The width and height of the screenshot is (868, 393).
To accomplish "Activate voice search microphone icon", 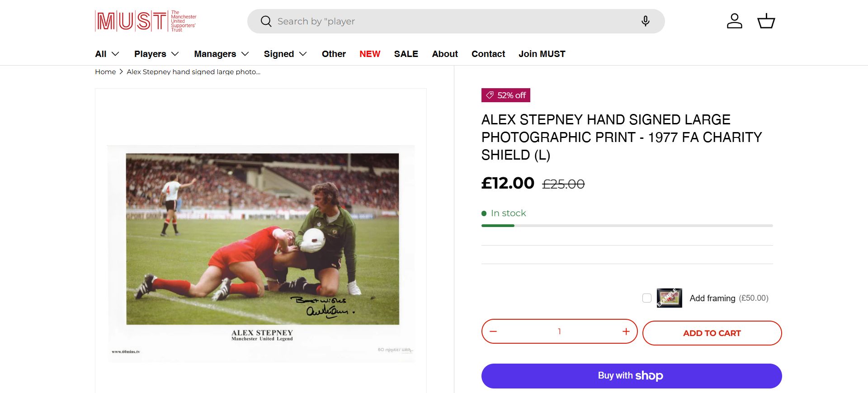I will click(645, 21).
